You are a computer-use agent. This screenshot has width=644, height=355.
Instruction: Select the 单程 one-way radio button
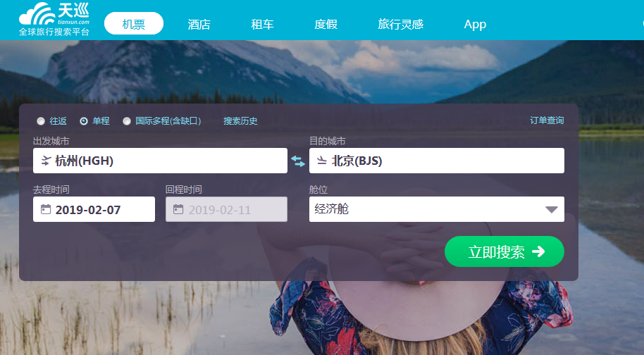pyautogui.click(x=84, y=121)
